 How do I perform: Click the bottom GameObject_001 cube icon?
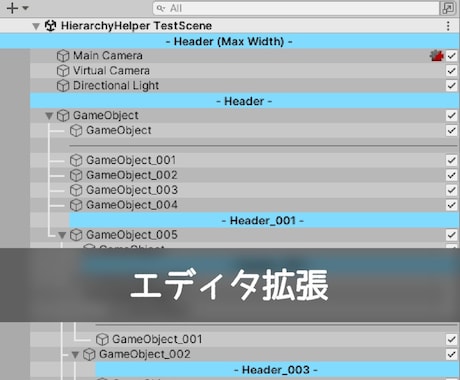(102, 339)
